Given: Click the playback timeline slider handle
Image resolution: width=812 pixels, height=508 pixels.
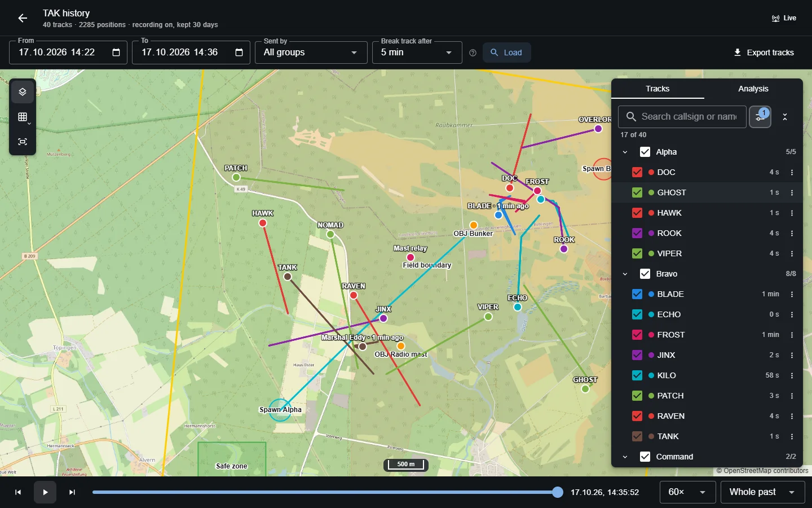Looking at the screenshot, I should [558, 492].
